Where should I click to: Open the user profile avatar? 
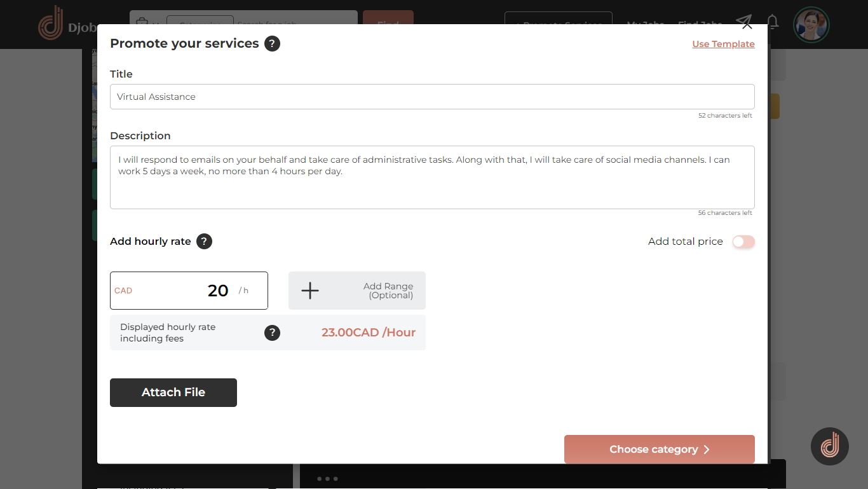(811, 25)
